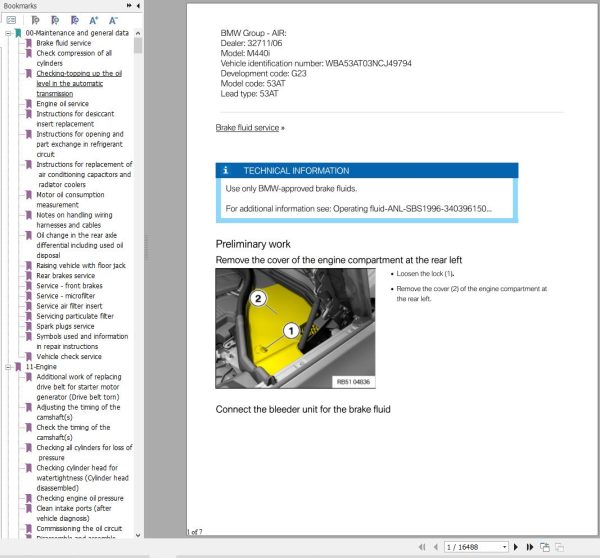The height and width of the screenshot is (558, 600).
Task: Click the find-current-bookmark flag icon
Action: tap(35, 20)
